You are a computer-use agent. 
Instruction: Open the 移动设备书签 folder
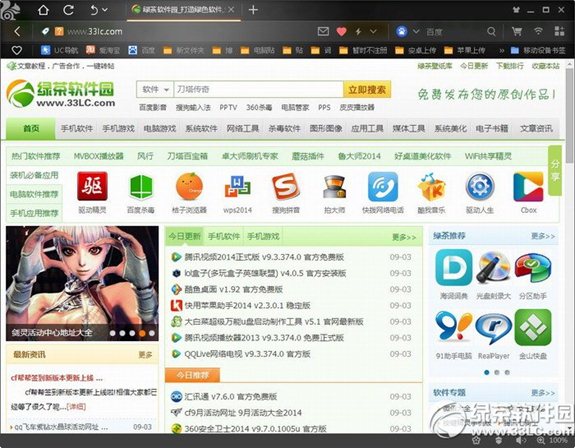(x=538, y=50)
